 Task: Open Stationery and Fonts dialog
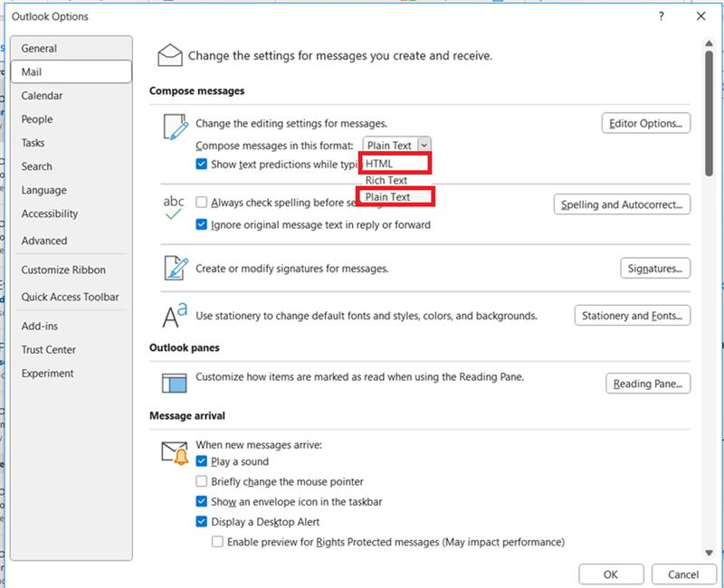tap(632, 315)
